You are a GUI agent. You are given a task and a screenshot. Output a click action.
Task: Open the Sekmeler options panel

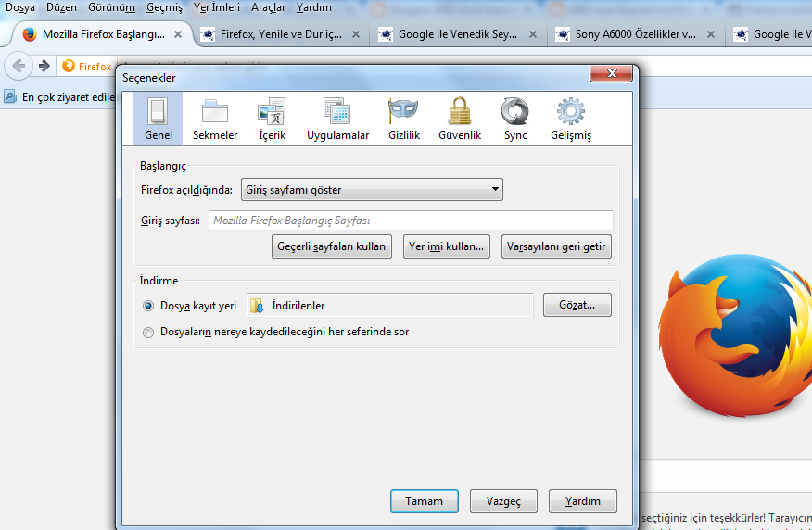[x=215, y=119]
